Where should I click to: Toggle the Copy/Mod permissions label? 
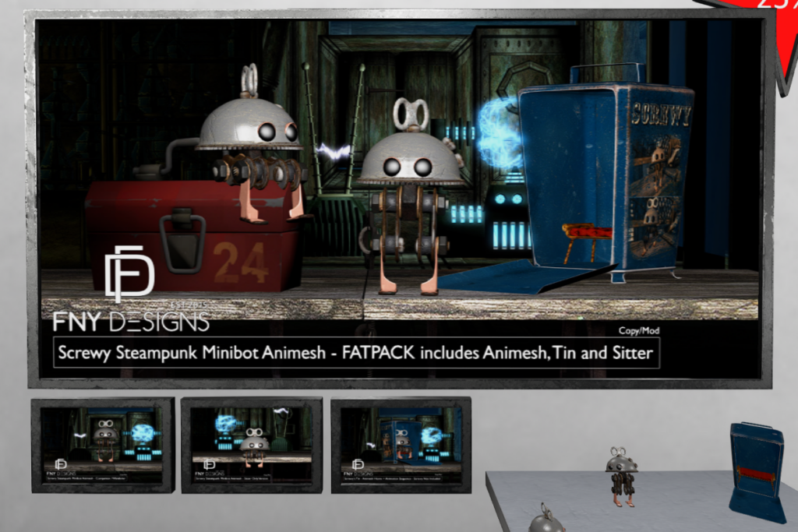(x=638, y=330)
